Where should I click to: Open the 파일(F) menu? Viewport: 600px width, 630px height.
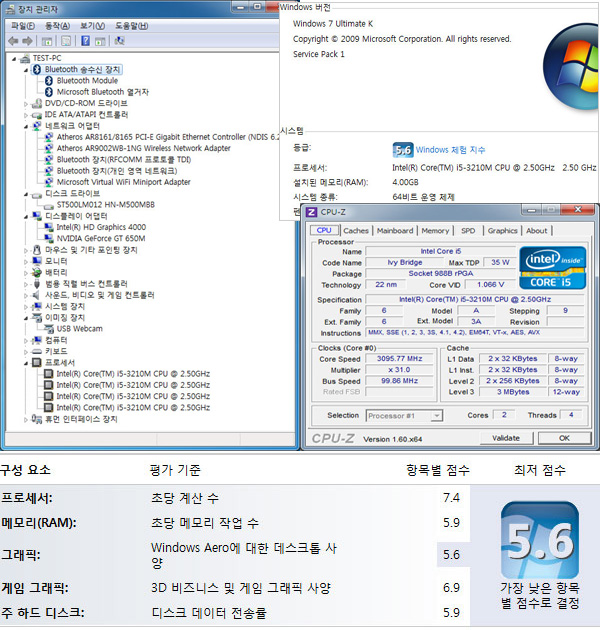(x=23, y=26)
